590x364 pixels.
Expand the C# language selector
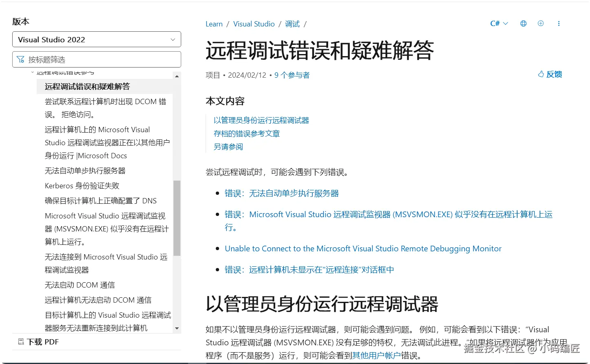(x=499, y=24)
